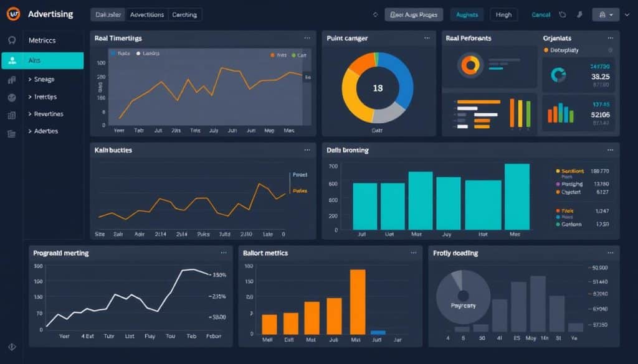The width and height of the screenshot is (638, 364).
Task: Click the chevron at far top right
Action: point(627,15)
